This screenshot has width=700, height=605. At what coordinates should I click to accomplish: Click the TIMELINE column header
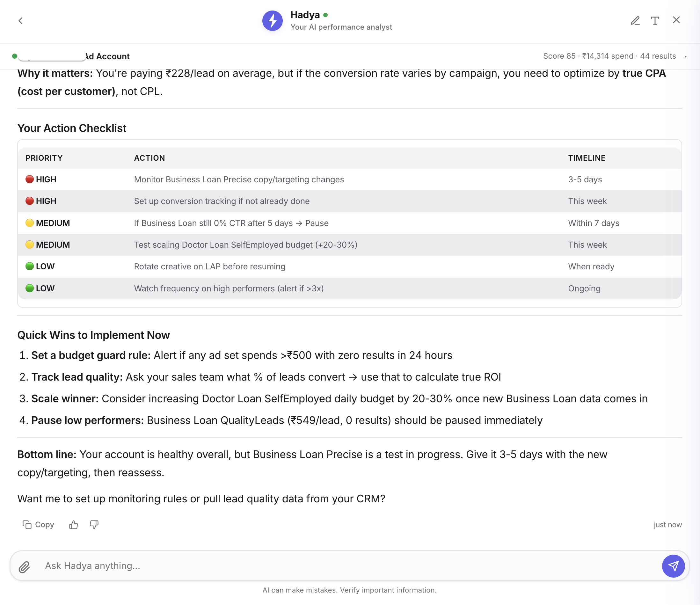click(x=587, y=158)
